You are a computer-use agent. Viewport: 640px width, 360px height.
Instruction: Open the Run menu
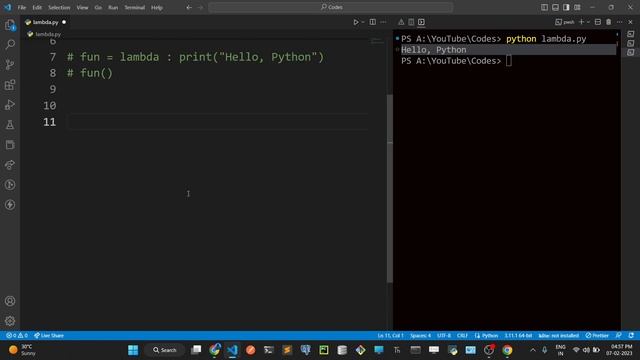point(113,7)
